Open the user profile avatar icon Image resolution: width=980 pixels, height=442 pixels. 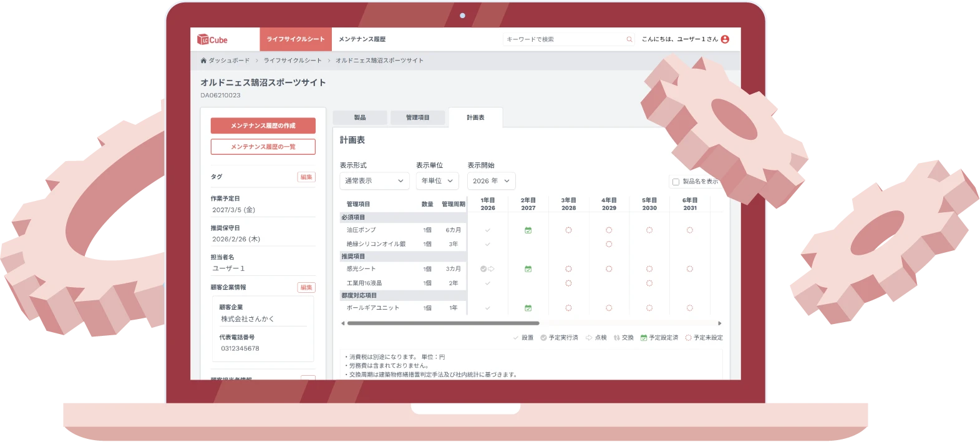click(725, 39)
